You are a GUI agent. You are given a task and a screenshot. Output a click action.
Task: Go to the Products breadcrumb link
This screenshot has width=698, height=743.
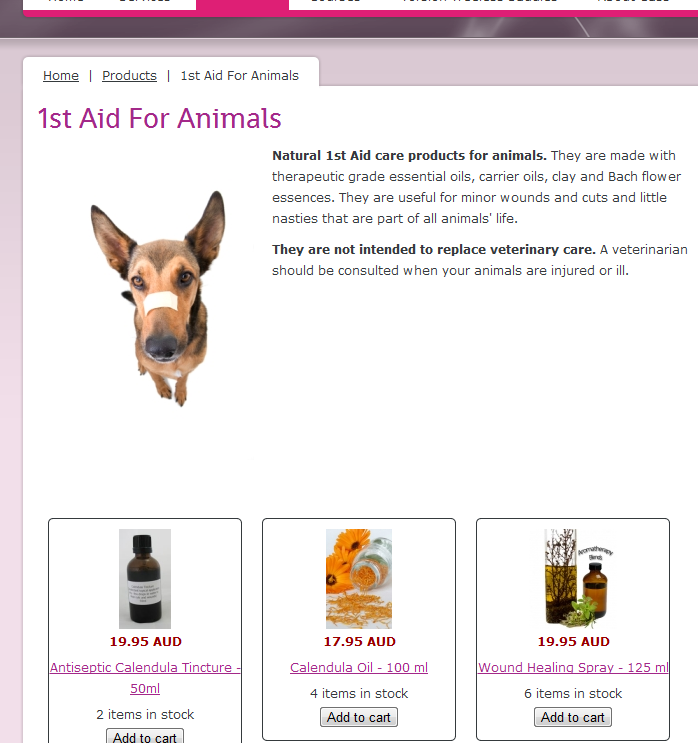(x=129, y=75)
